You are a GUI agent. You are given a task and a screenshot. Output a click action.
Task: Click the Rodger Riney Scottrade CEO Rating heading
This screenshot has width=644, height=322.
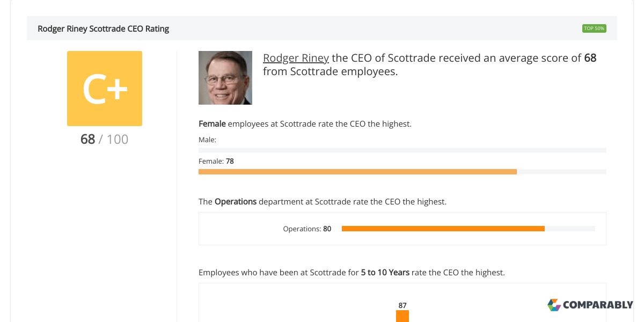click(104, 29)
